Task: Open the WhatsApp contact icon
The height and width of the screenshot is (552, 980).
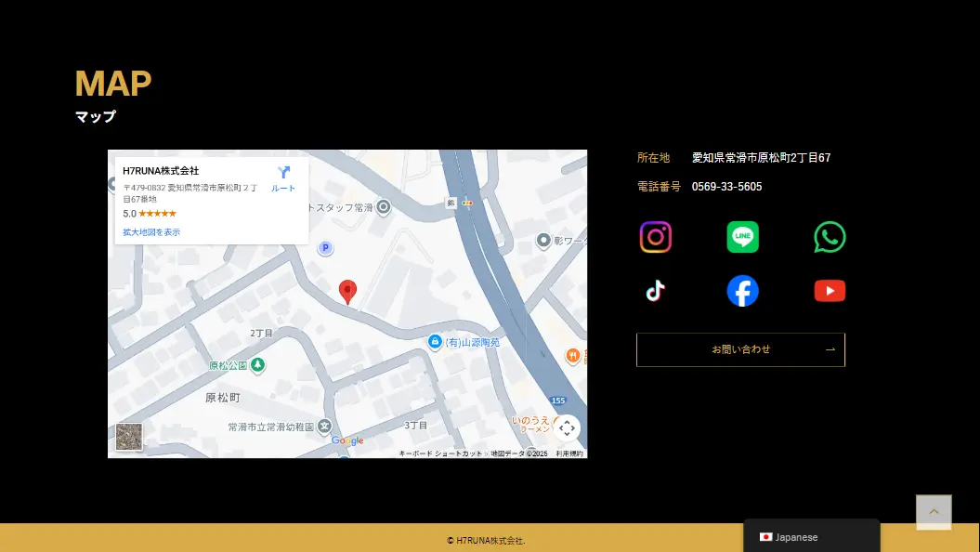Action: [x=830, y=237]
